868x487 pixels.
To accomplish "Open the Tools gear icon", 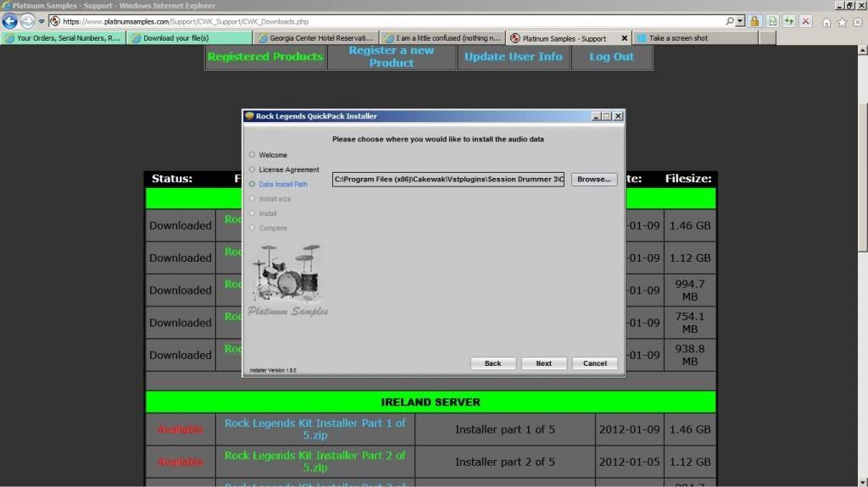I will pyautogui.click(x=857, y=22).
